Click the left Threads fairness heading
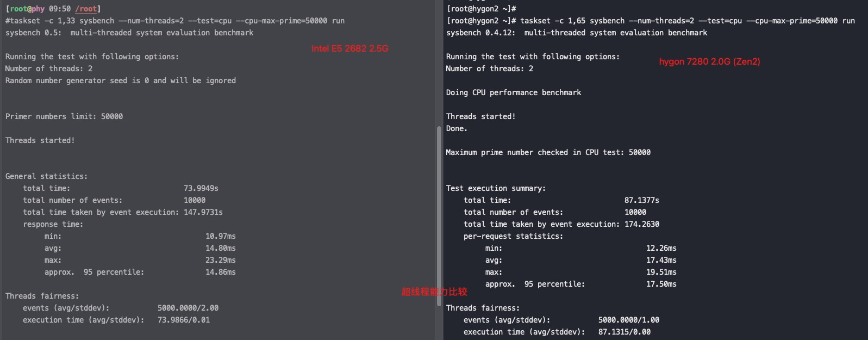 pos(42,296)
